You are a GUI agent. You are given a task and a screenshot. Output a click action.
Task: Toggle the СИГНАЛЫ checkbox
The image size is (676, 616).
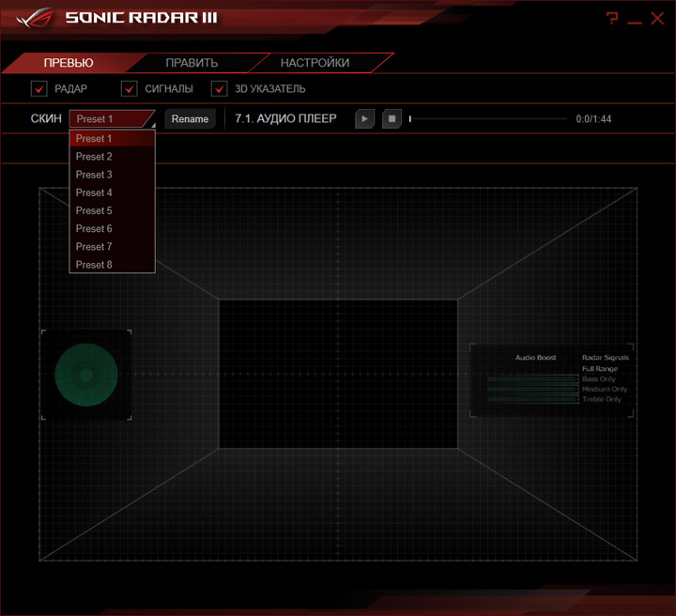pos(130,89)
